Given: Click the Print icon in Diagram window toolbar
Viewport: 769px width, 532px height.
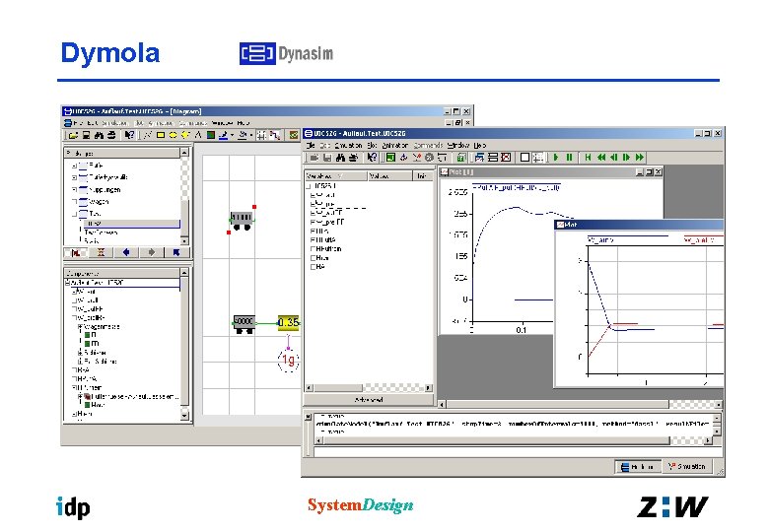Looking at the screenshot, I should click(x=111, y=135).
